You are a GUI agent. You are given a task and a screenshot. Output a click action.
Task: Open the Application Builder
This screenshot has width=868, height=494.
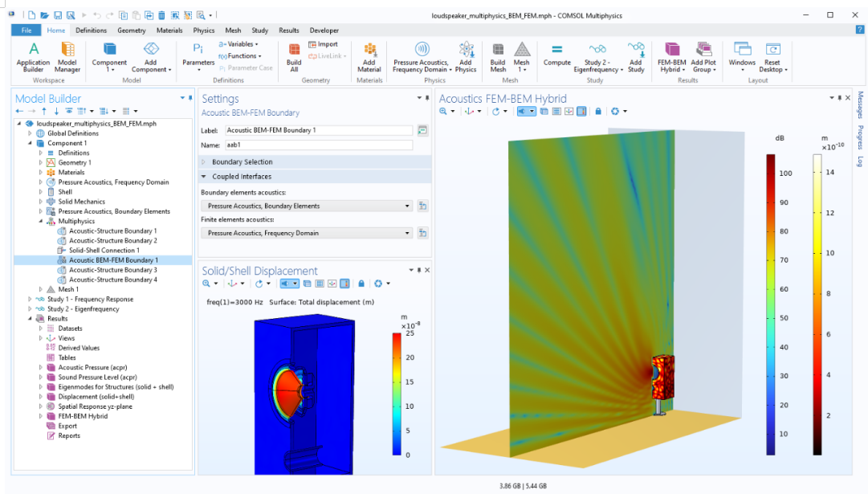click(33, 57)
